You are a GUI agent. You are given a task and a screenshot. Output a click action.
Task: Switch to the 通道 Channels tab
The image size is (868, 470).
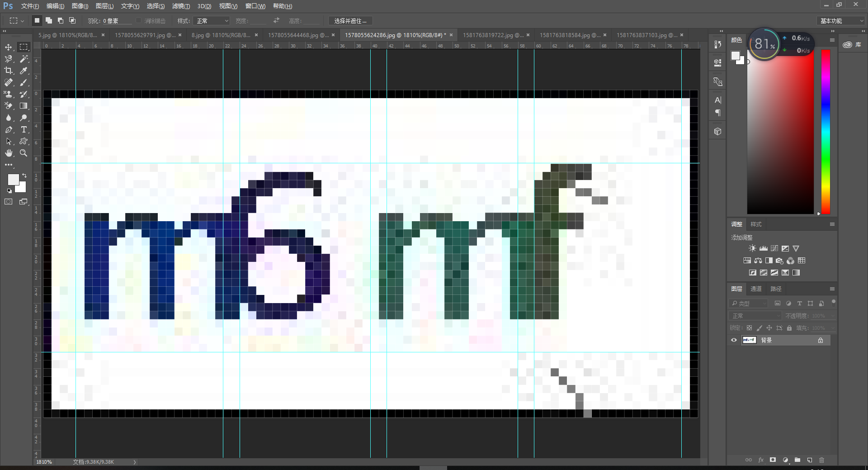(756, 289)
